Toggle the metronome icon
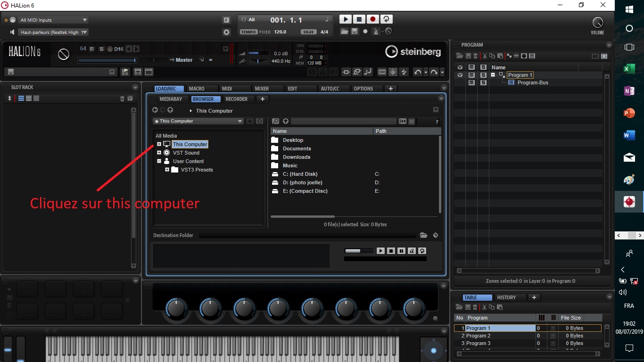644x362 pixels. click(376, 32)
